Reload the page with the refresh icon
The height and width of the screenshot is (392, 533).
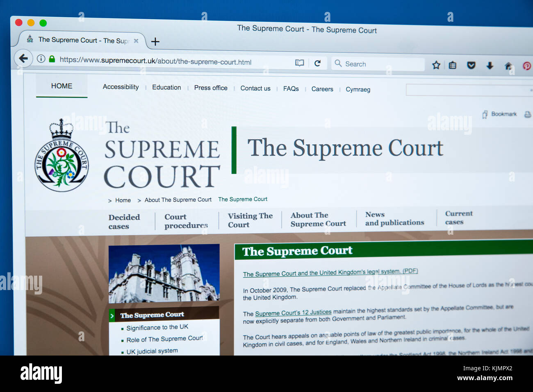tap(317, 63)
